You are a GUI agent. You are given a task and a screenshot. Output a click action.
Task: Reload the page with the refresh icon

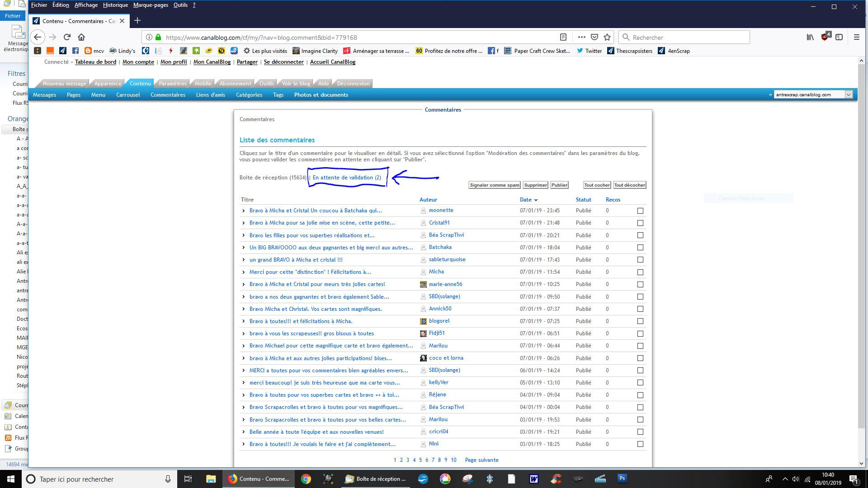[x=67, y=37]
